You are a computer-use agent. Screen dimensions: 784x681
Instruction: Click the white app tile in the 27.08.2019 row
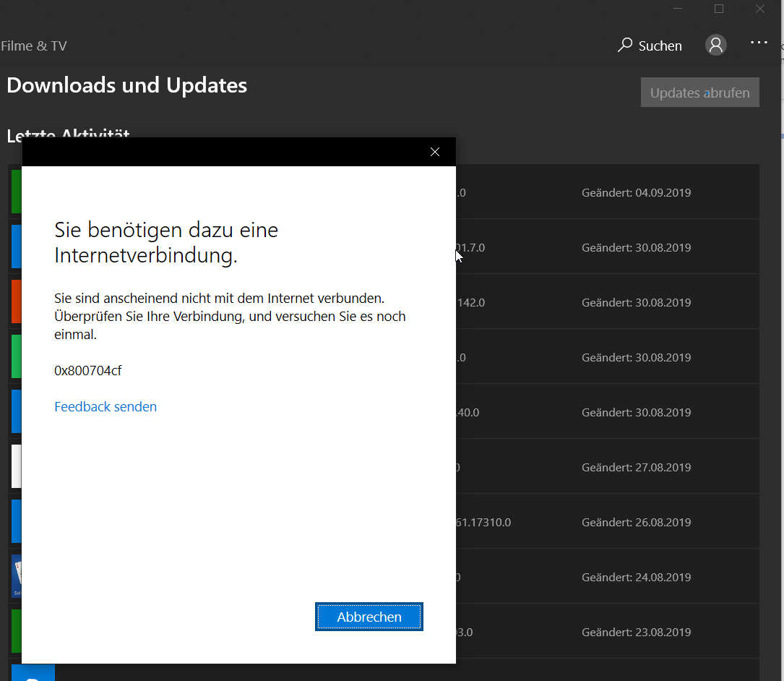tap(16, 467)
